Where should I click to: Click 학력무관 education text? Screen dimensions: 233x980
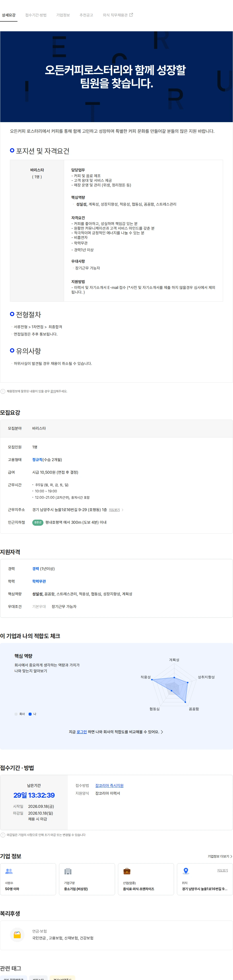[x=39, y=581]
